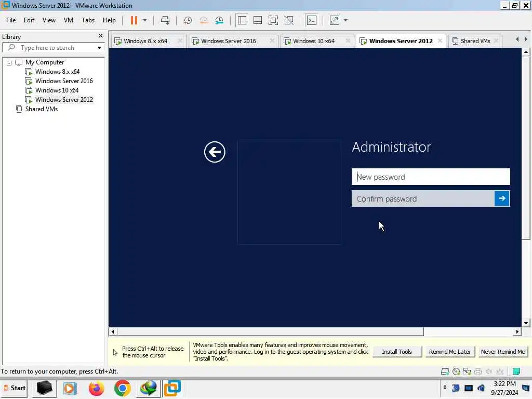
Task: Switch to the Windows 8.x x64 tab
Action: pyautogui.click(x=145, y=41)
